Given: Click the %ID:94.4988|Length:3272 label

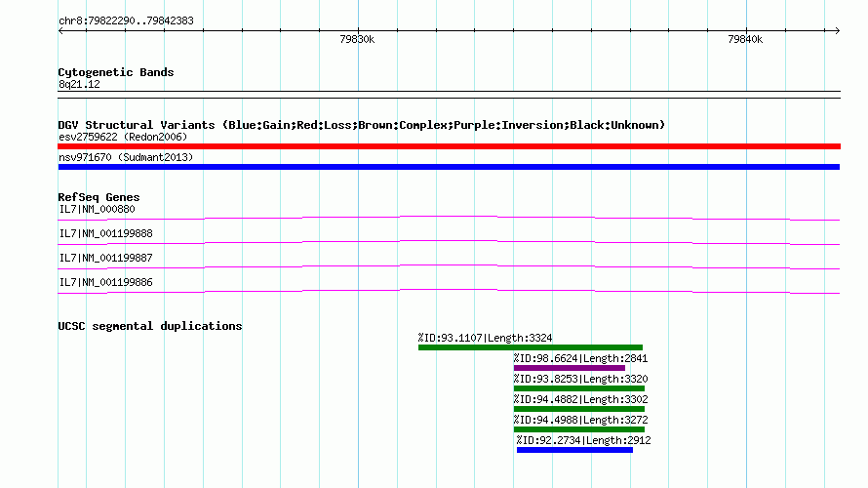Looking at the screenshot, I should (580, 420).
